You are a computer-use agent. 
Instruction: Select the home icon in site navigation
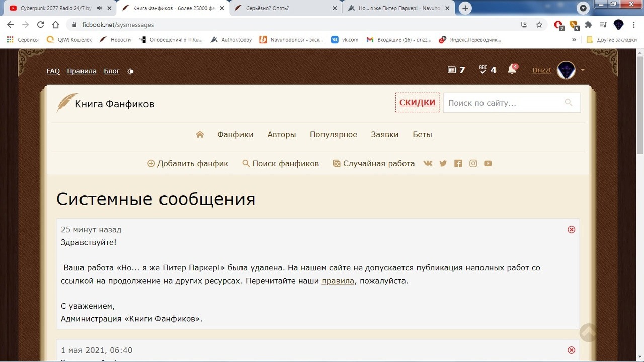click(x=199, y=134)
